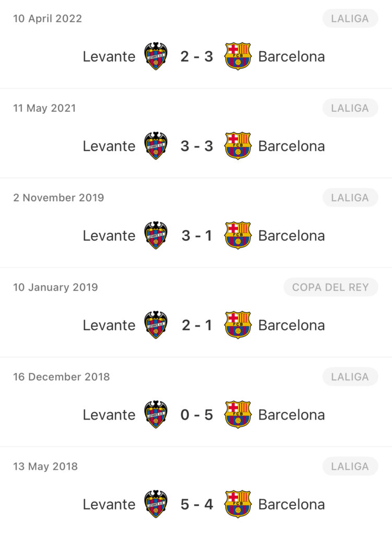
Task: Click Barcelona crest in 13 May 2018 match
Action: [238, 504]
